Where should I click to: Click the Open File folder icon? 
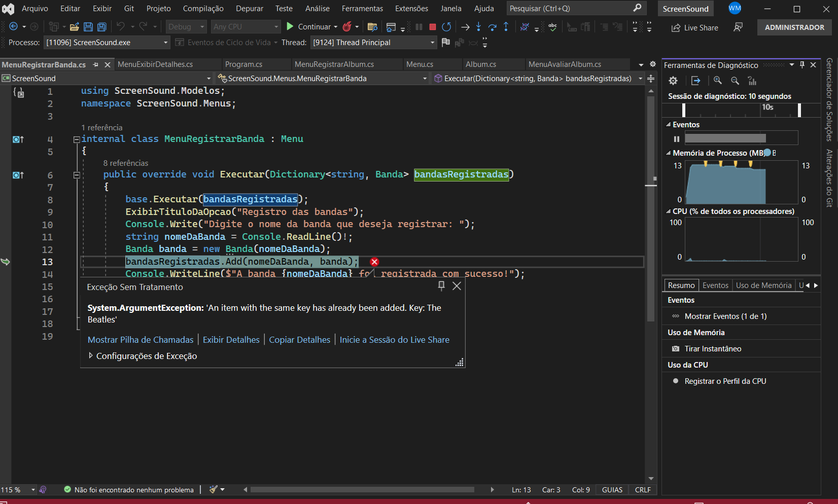click(75, 27)
